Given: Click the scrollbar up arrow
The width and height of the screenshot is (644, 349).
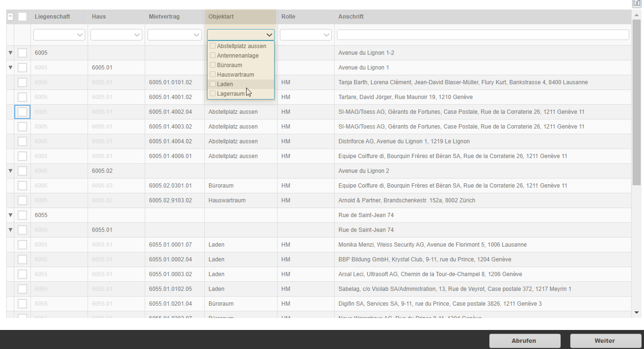Looking at the screenshot, I should [637, 15].
